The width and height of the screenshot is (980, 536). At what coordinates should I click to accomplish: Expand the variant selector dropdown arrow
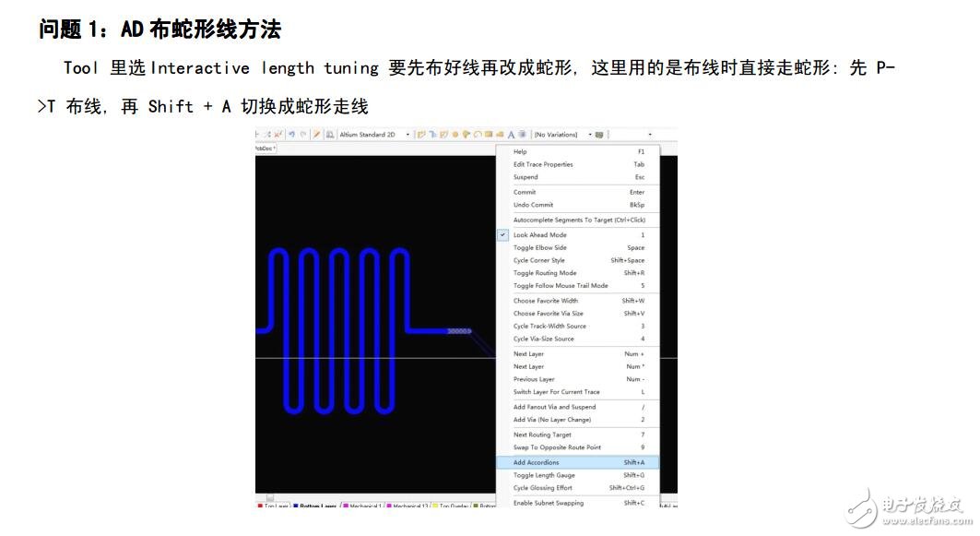click(x=650, y=134)
